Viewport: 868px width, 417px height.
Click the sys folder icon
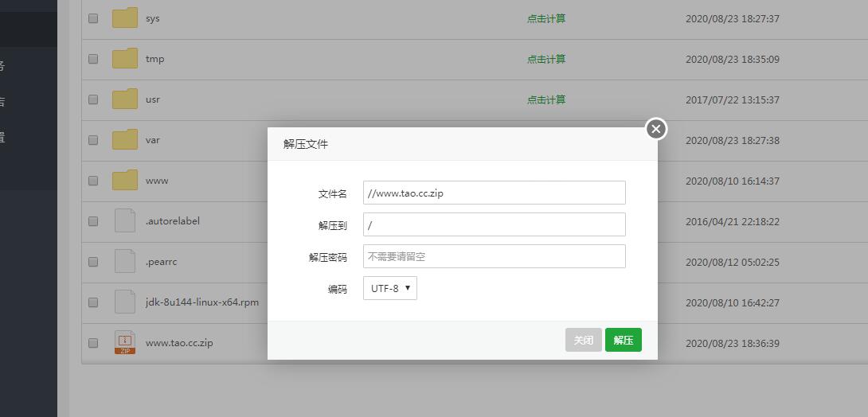(x=125, y=18)
